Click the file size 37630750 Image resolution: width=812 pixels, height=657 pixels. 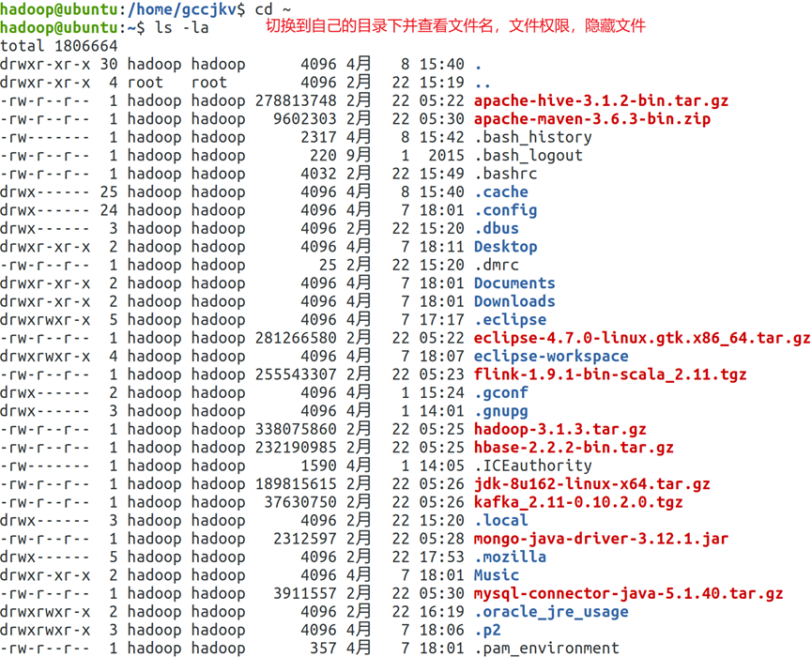(x=300, y=502)
